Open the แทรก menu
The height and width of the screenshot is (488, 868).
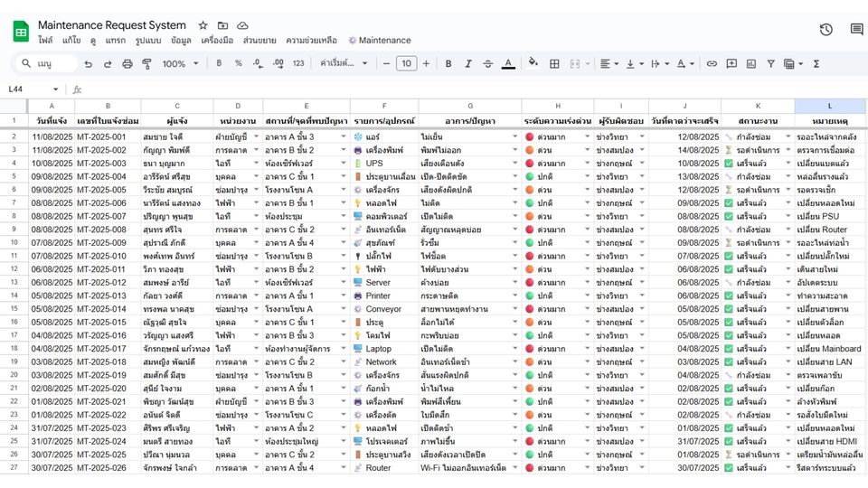pyautogui.click(x=115, y=41)
